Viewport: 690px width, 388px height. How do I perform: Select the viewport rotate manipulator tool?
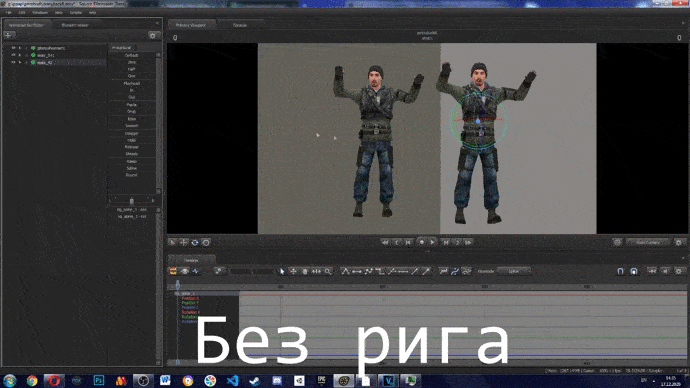195,242
